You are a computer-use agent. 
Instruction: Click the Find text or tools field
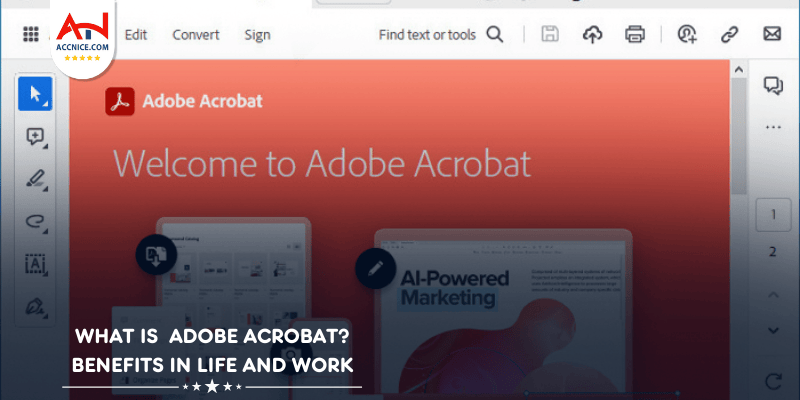[x=427, y=35]
